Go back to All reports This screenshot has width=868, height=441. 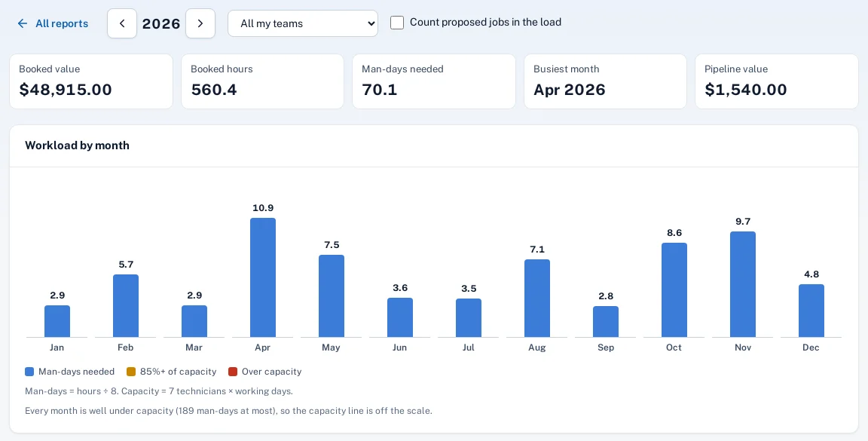pos(53,23)
